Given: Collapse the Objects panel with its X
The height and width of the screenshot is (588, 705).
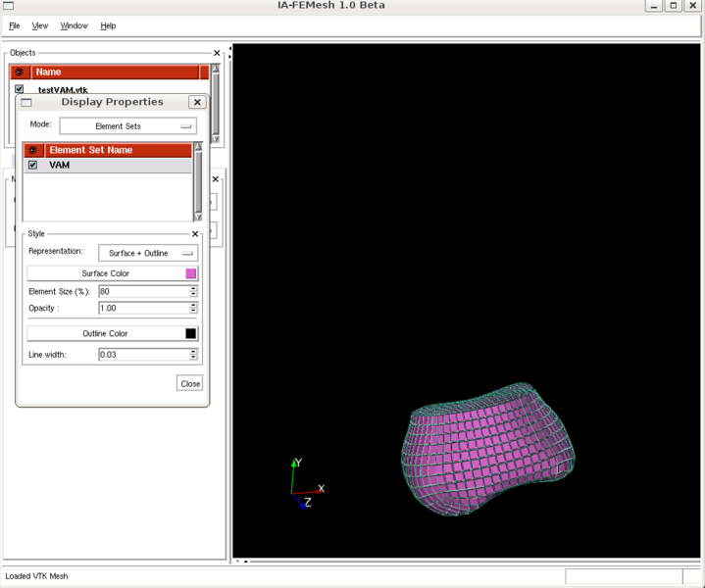Looking at the screenshot, I should tap(217, 53).
